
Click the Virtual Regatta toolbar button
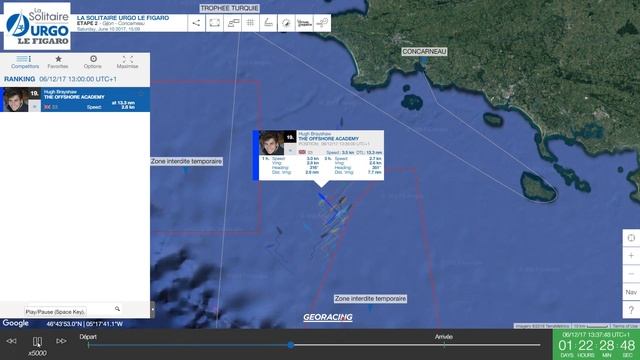click(x=304, y=23)
